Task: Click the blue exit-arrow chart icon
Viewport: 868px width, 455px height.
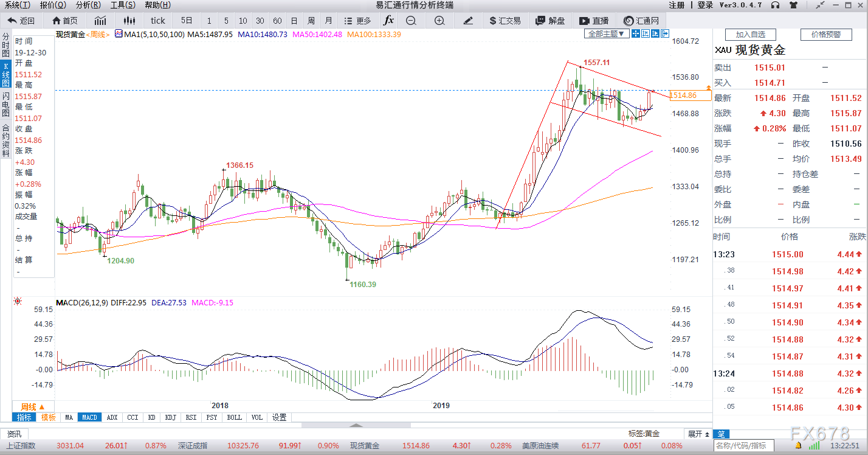Action: 665,33
